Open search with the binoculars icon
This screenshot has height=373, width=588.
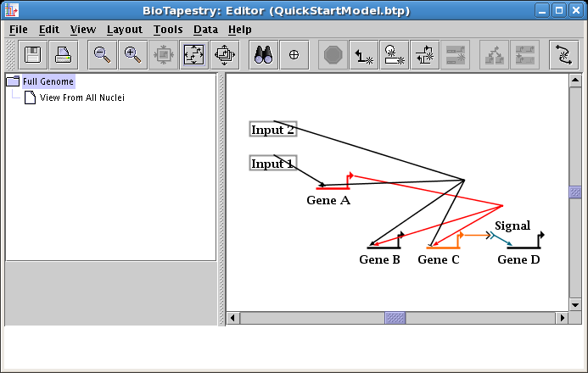(264, 54)
